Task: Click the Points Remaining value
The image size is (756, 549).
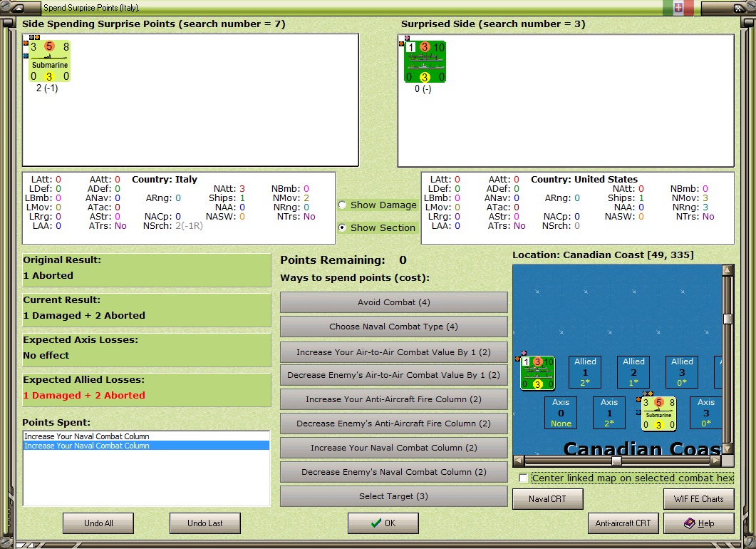Action: click(x=403, y=260)
